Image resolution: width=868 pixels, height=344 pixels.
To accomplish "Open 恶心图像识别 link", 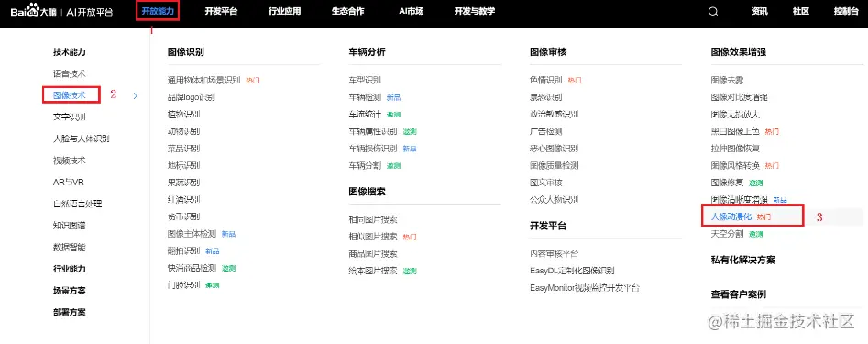I will point(554,149).
